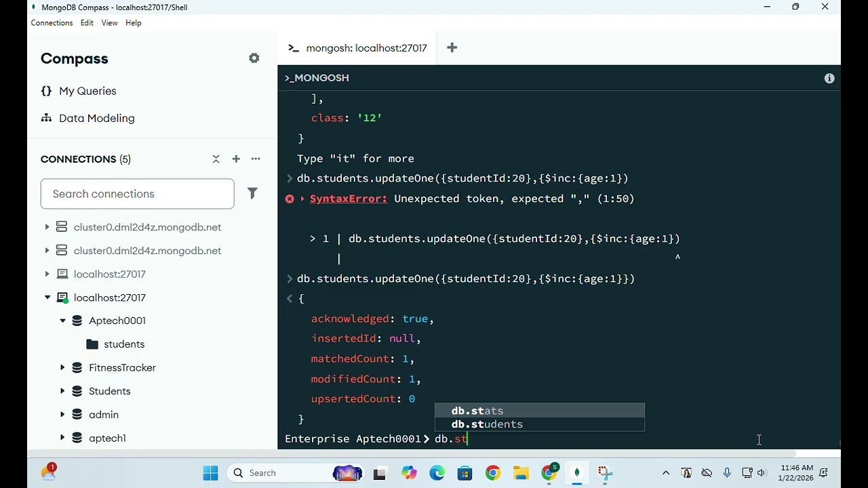
Task: Open the Edit menu
Action: pyautogui.click(x=87, y=23)
